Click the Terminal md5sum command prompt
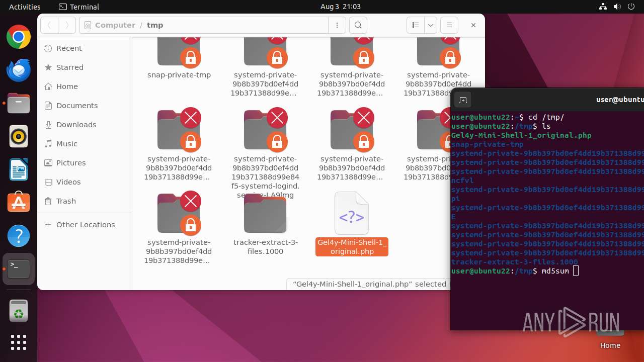The width and height of the screenshot is (644, 362). tap(515, 271)
